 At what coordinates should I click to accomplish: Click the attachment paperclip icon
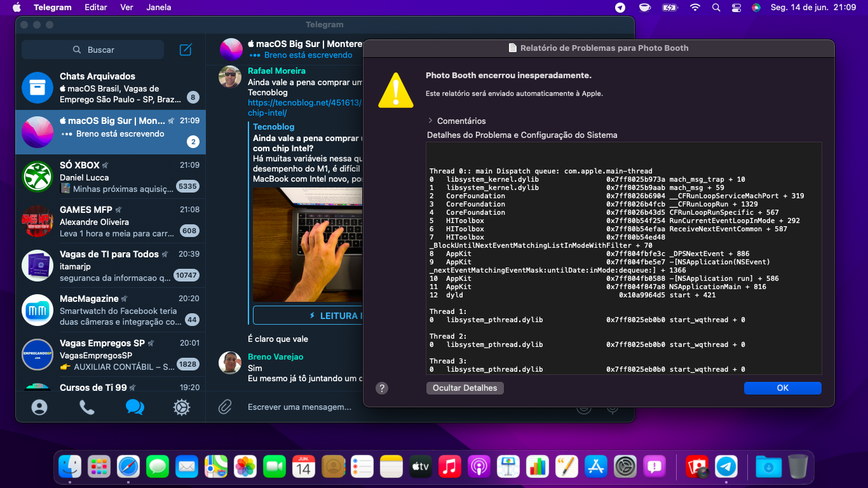[x=225, y=407]
